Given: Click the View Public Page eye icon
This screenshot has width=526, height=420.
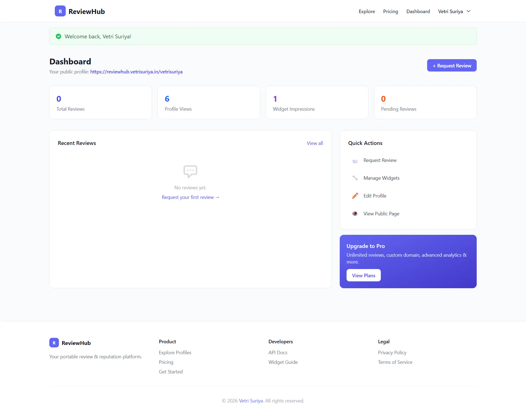Looking at the screenshot, I should pos(355,214).
